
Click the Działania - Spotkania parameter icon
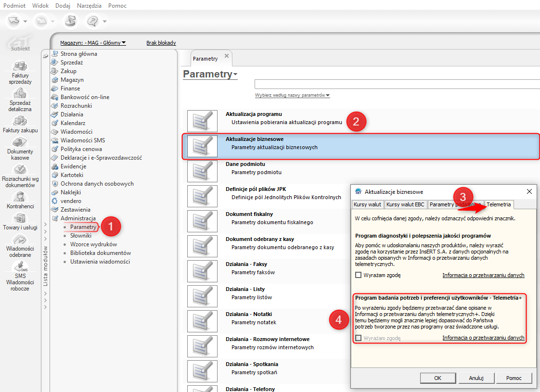tap(202, 371)
